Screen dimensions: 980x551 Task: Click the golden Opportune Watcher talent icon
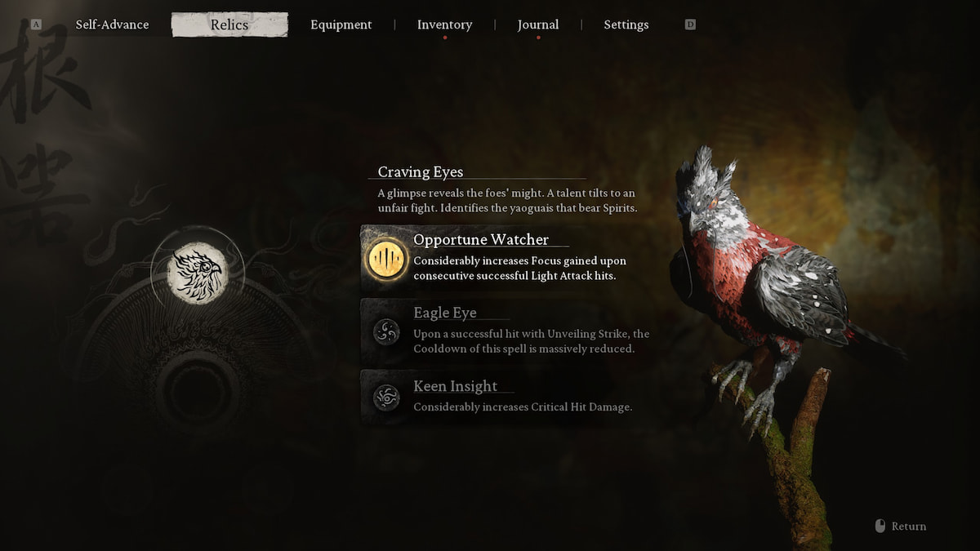coord(386,260)
